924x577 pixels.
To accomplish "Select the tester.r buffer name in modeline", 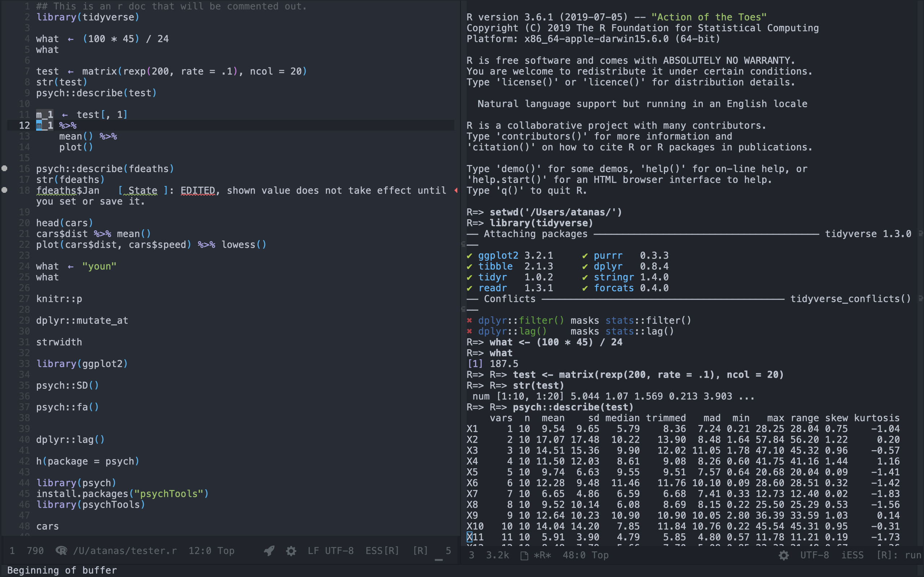I will pyautogui.click(x=125, y=551).
